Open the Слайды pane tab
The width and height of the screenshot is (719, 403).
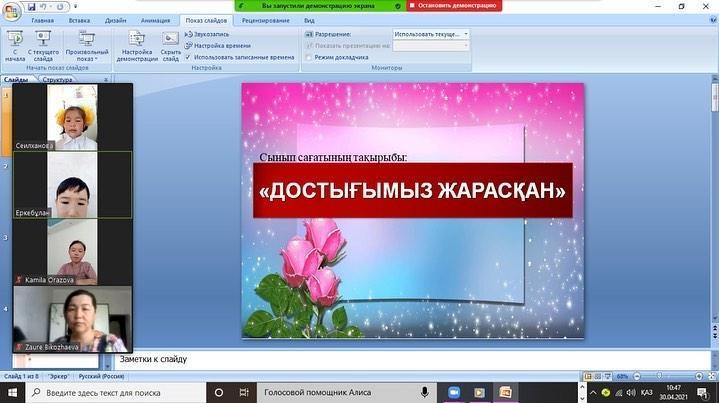[x=16, y=79]
